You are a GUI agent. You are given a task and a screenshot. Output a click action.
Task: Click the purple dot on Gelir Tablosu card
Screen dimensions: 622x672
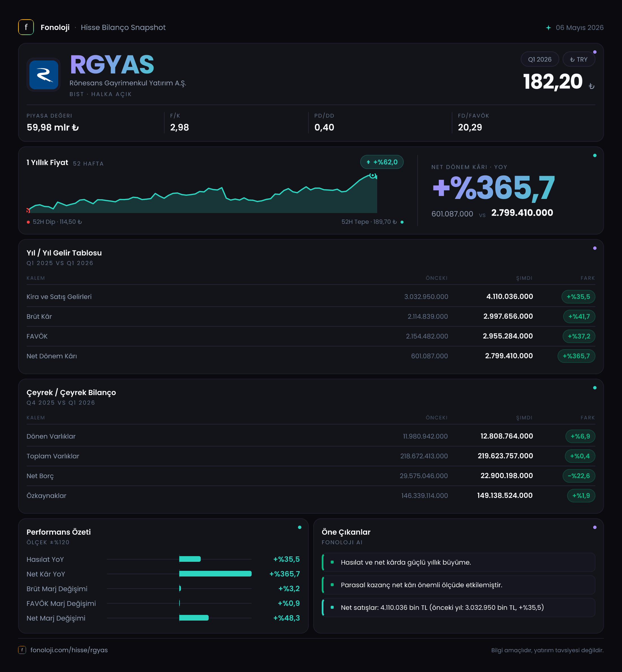click(595, 248)
